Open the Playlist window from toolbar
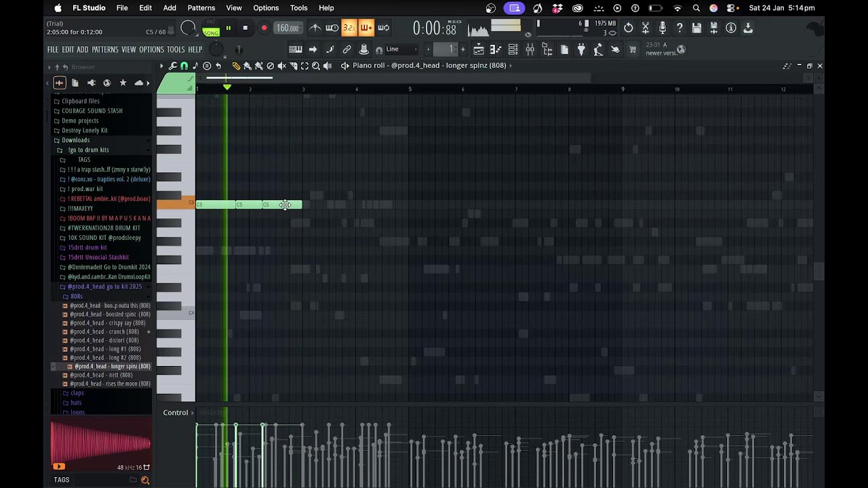The width and height of the screenshot is (868, 488). (x=479, y=49)
